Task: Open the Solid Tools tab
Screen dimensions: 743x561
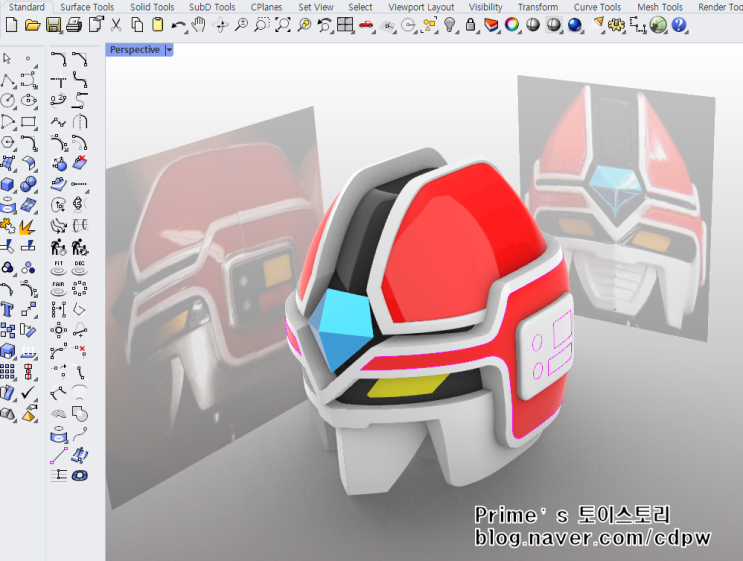Action: [x=152, y=7]
